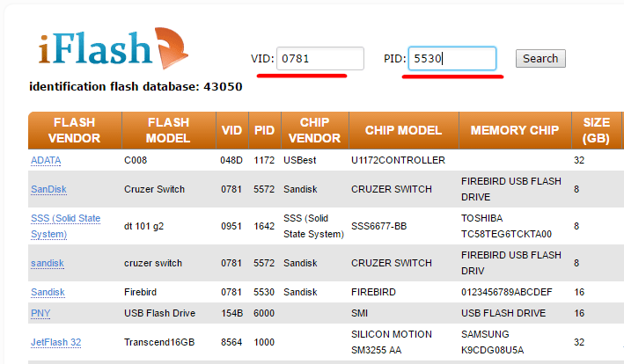
Task: Click the VID column header
Action: click(232, 130)
